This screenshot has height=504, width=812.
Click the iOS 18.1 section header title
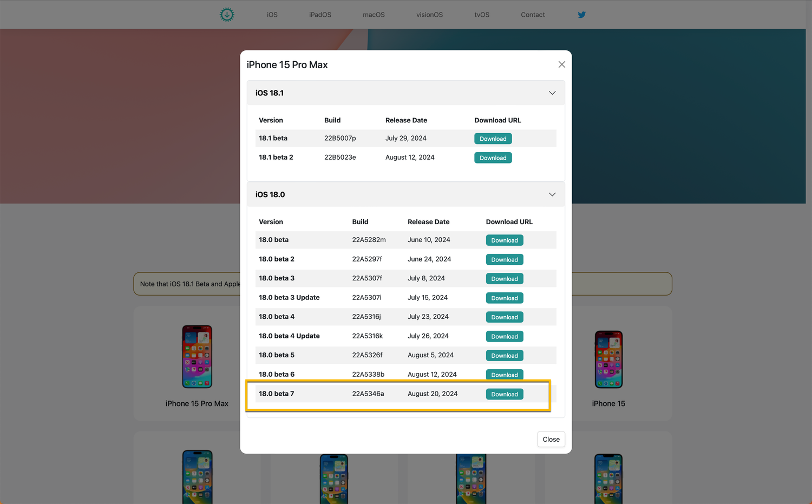click(270, 93)
